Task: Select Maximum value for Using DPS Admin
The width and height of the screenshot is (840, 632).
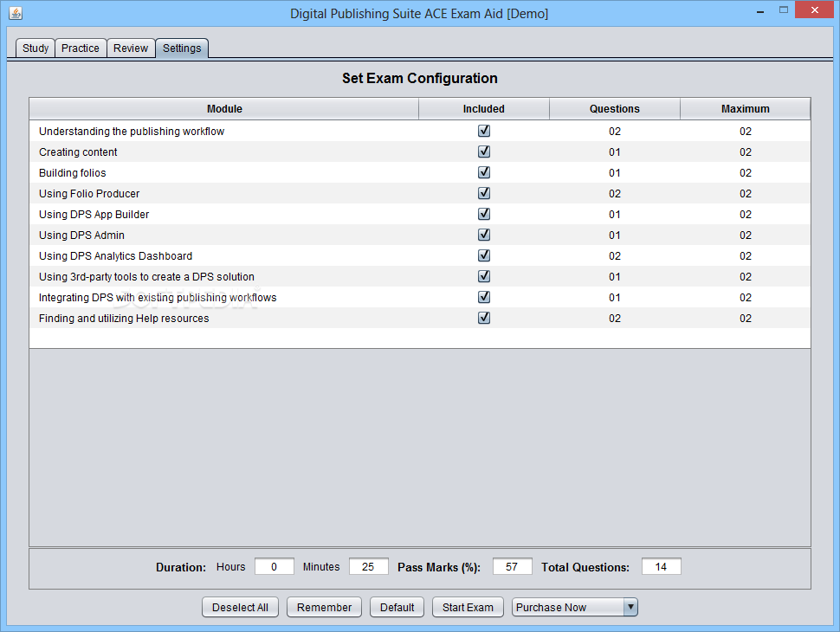Action: (746, 235)
